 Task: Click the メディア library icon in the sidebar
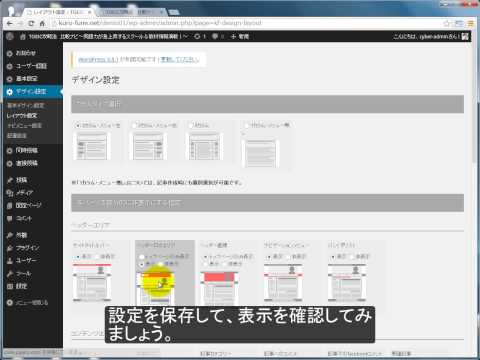(10, 193)
